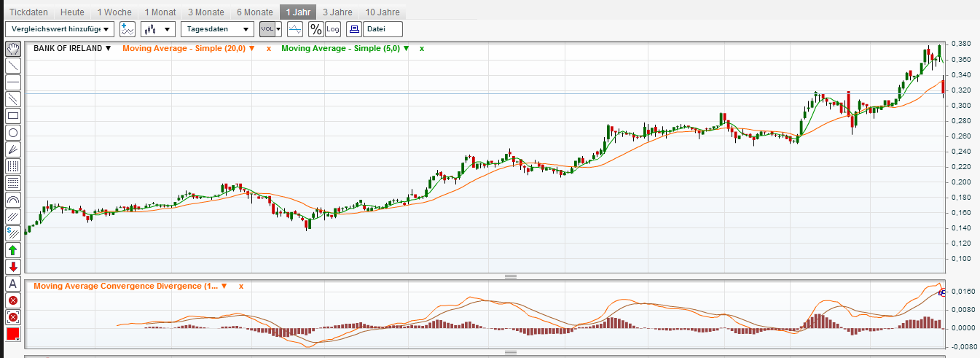Click the print chart icon
This screenshot has width=980, height=358.
point(354,29)
